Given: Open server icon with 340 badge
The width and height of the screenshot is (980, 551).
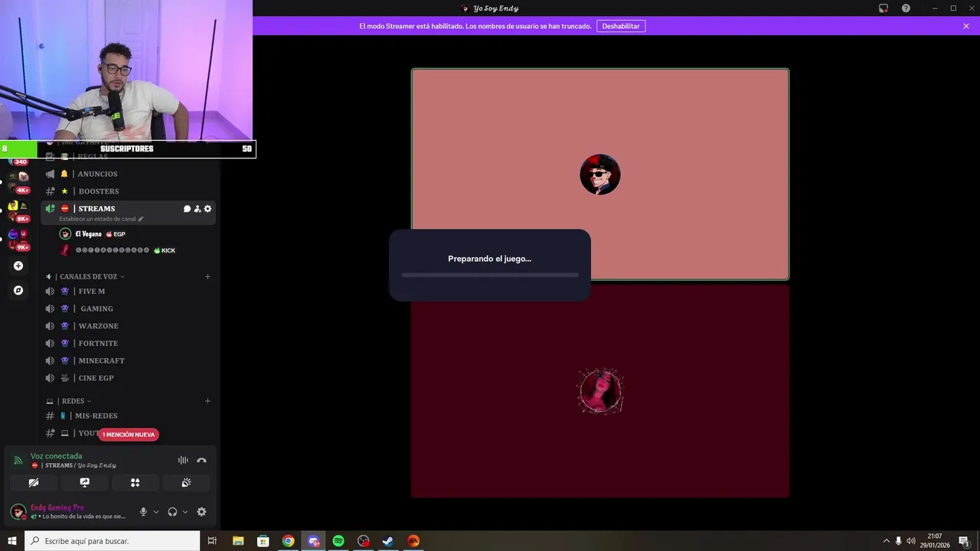Looking at the screenshot, I should pos(18,161).
